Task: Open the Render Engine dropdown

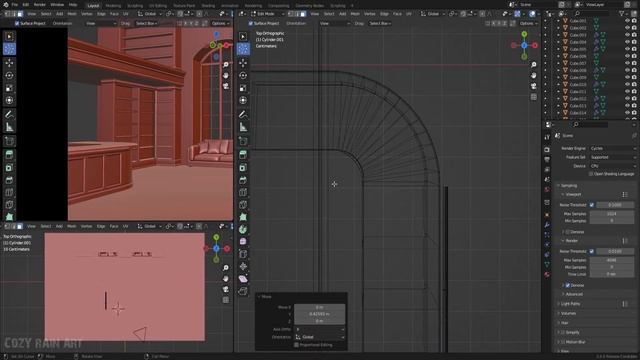Action: coord(613,149)
